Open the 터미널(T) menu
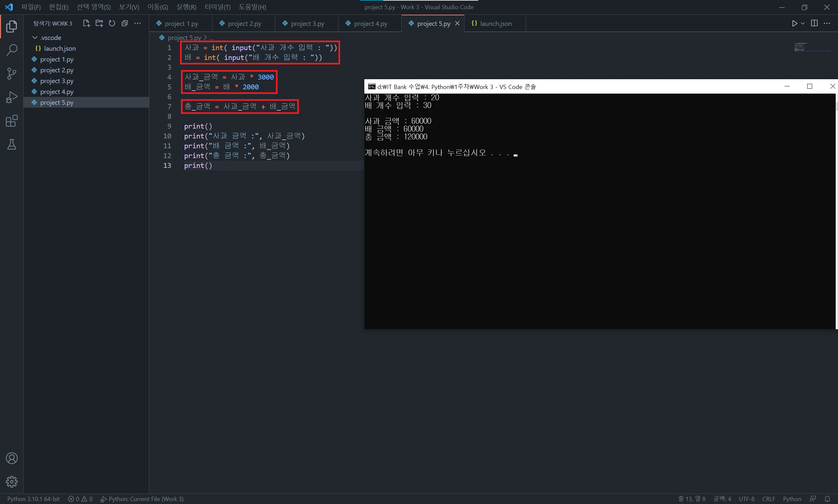 click(217, 7)
